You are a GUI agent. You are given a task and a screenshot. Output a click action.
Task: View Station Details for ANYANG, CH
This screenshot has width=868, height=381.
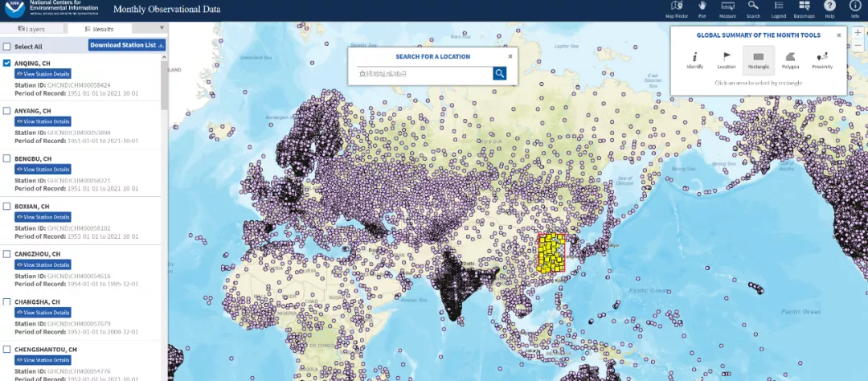coord(43,121)
